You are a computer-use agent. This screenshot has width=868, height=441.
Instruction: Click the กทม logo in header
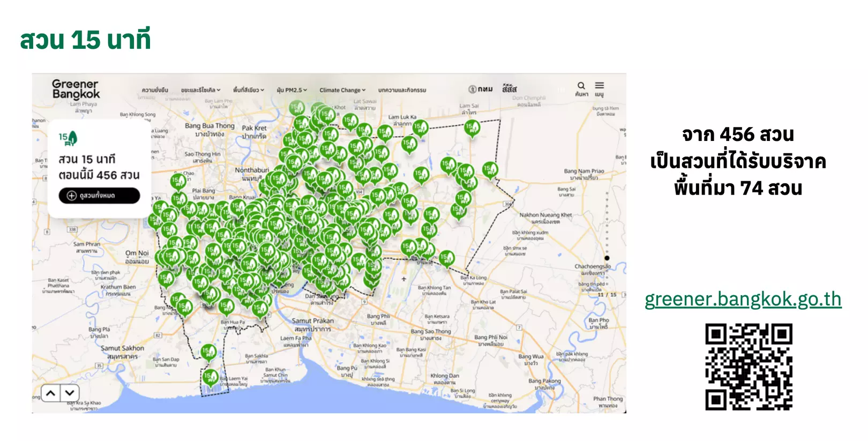481,89
